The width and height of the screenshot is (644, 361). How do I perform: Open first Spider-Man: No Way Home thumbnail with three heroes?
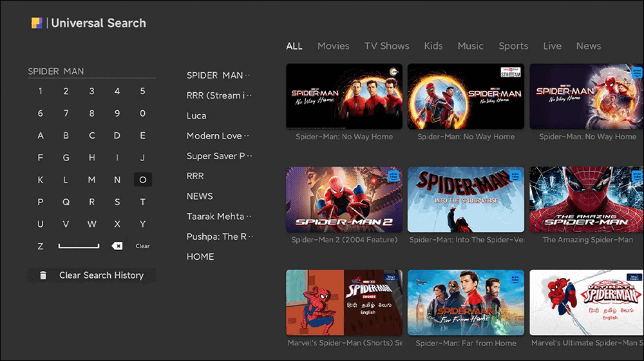point(344,96)
